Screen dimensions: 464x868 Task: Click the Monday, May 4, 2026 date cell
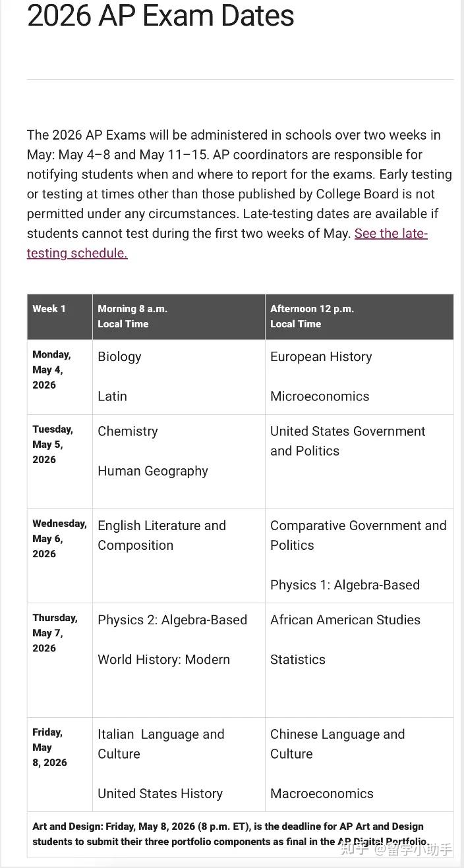[x=51, y=369]
